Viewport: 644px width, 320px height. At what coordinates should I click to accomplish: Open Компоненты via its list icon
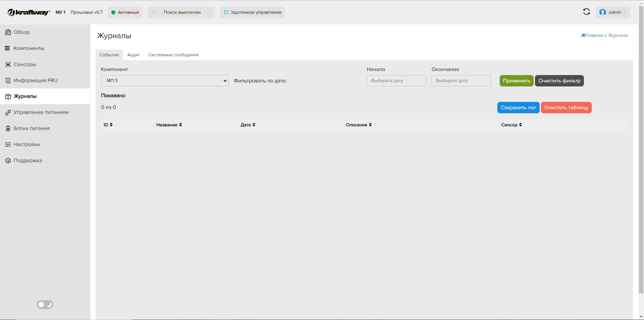pos(7,48)
